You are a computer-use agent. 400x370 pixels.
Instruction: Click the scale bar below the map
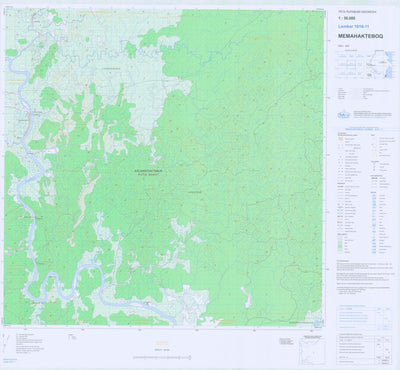[162, 357]
